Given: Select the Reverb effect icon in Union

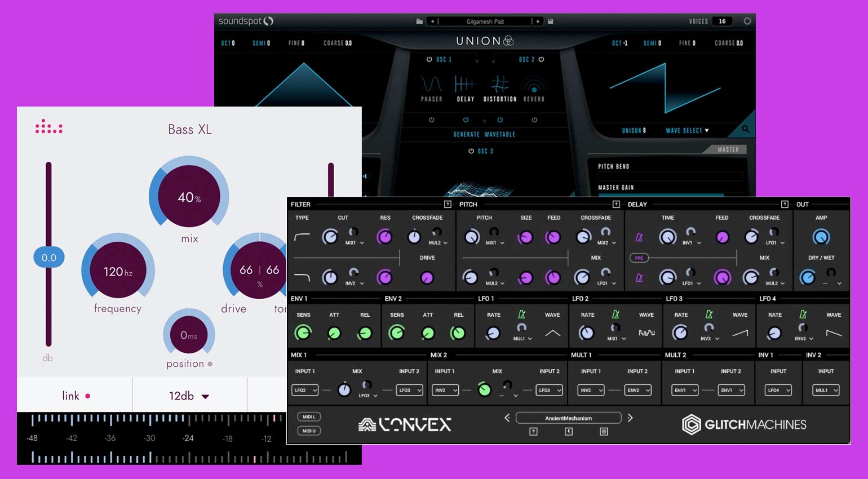Looking at the screenshot, I should [x=534, y=85].
